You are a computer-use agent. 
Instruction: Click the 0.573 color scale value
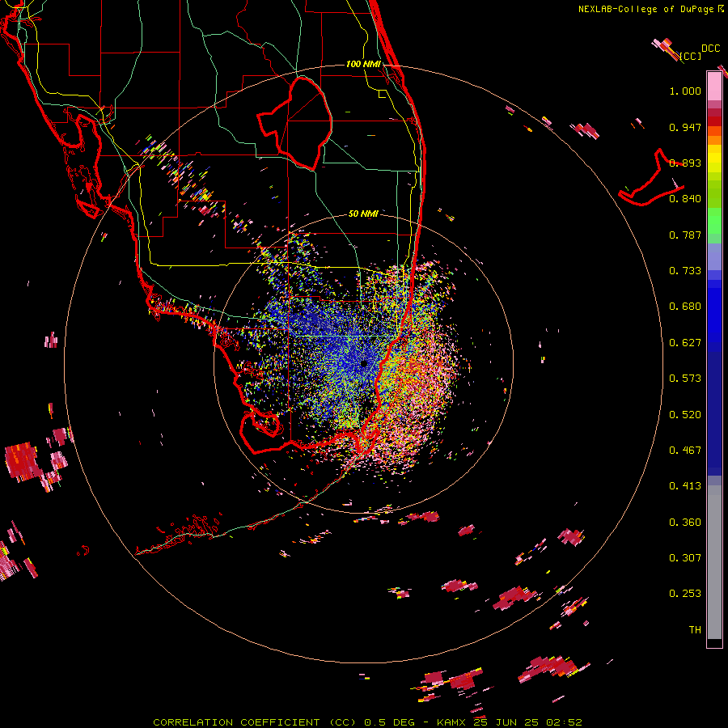(685, 379)
